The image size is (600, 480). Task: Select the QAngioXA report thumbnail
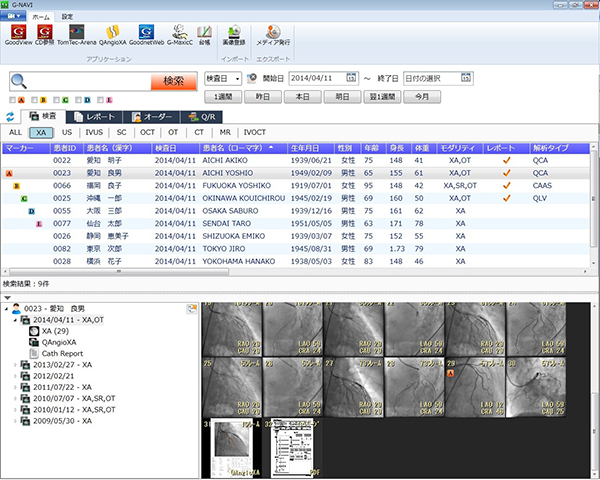click(x=233, y=447)
